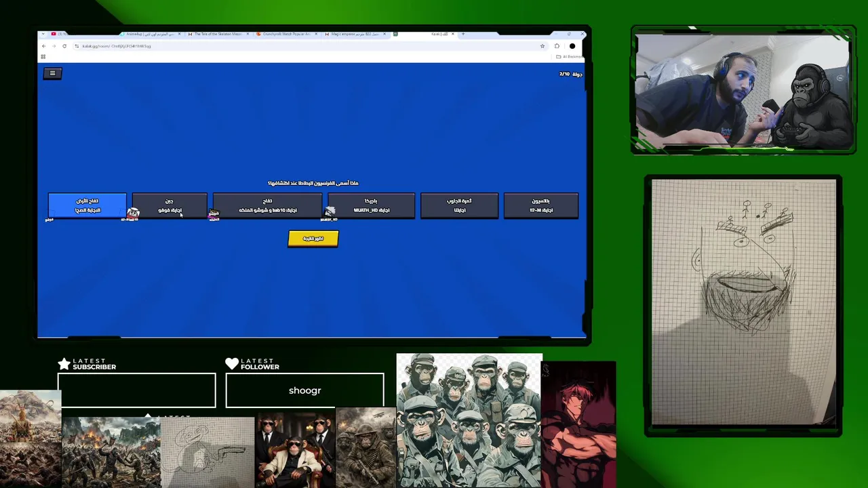Select the answer card answered by MUATH_HD
The width and height of the screenshot is (868, 488).
(371, 205)
